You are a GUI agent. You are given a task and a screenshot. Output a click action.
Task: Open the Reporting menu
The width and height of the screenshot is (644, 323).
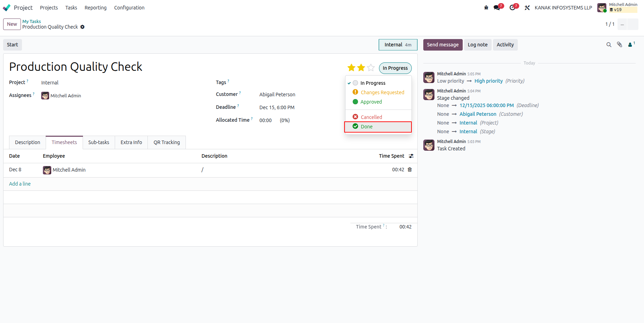pyautogui.click(x=96, y=8)
